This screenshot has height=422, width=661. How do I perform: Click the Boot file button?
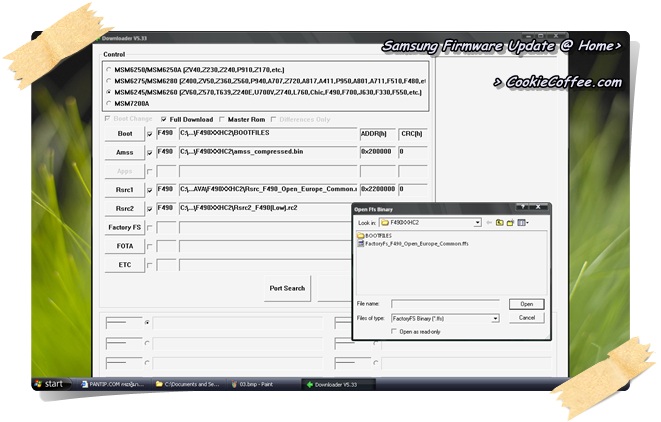pos(125,134)
